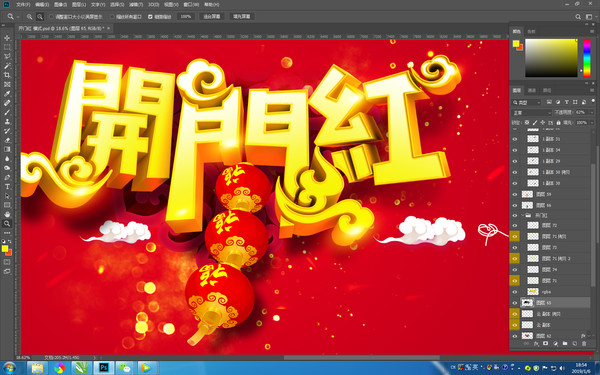
Task: Select the Crop tool
Action: (7, 75)
